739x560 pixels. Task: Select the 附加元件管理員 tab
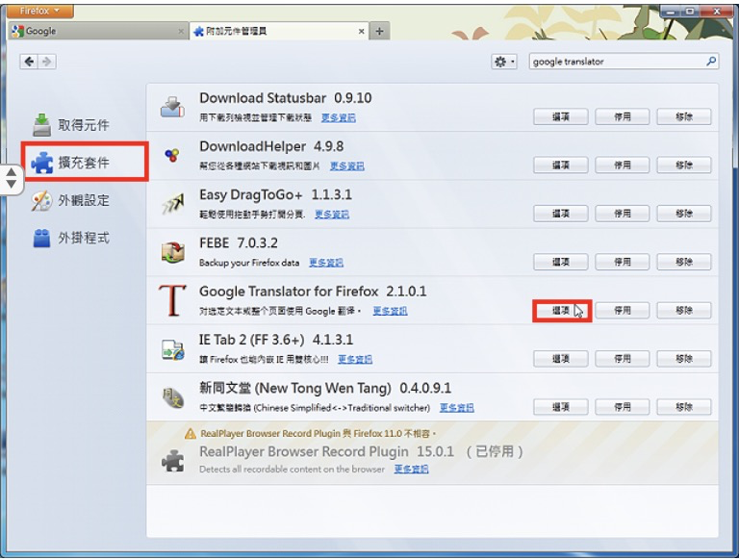279,31
